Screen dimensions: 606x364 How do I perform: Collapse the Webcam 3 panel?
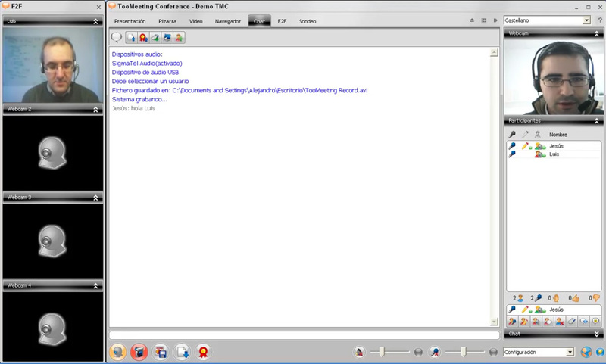click(x=95, y=198)
